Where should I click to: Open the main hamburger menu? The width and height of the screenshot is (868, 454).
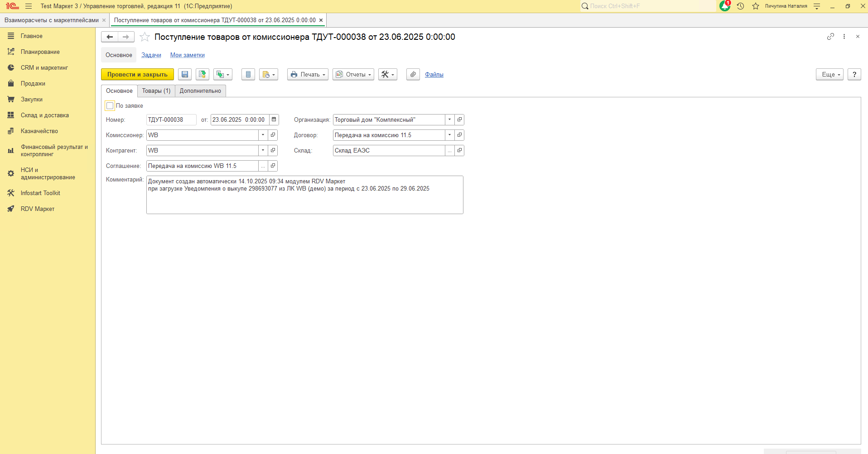point(29,6)
